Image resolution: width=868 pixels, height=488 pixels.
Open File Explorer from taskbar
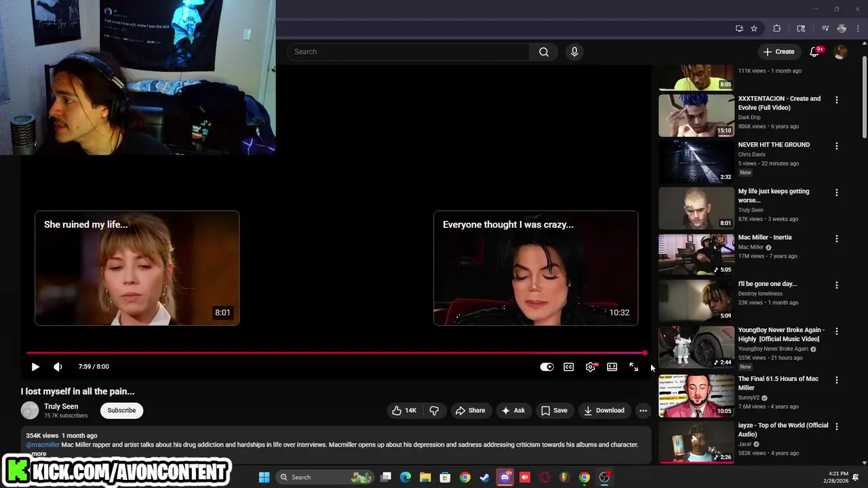[425, 477]
